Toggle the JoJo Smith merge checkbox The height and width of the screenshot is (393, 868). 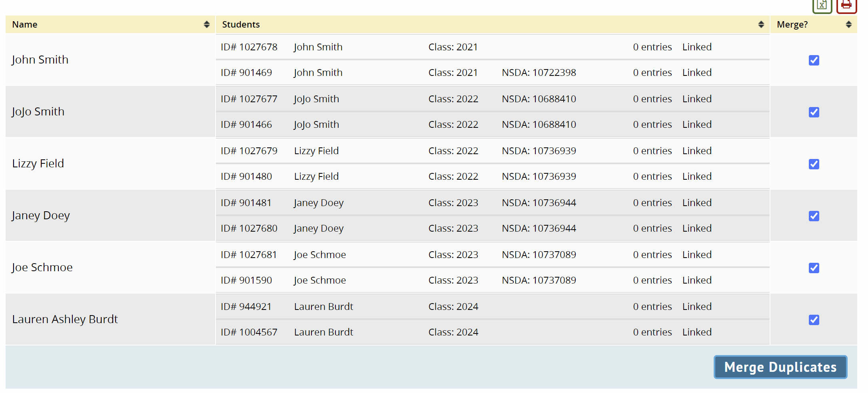(x=814, y=112)
